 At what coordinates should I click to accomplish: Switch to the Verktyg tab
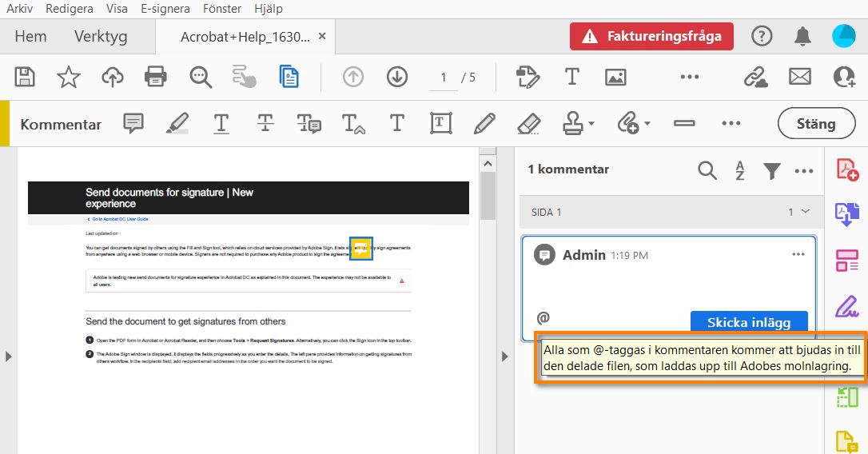[101, 37]
